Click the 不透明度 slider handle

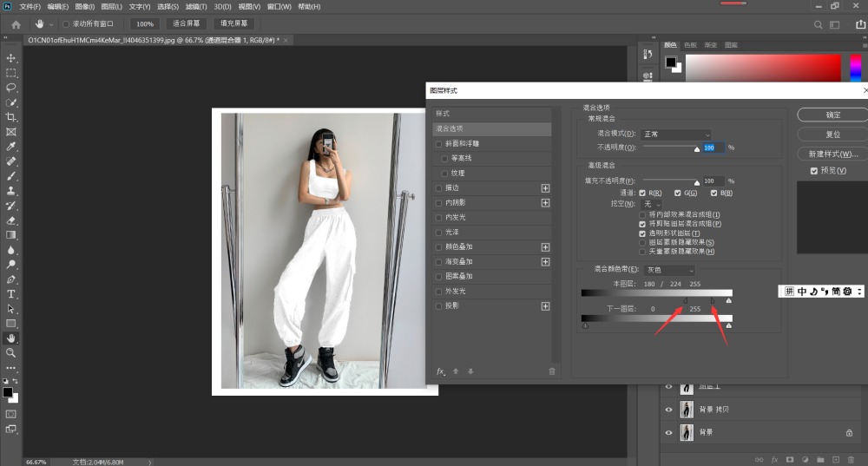point(697,149)
